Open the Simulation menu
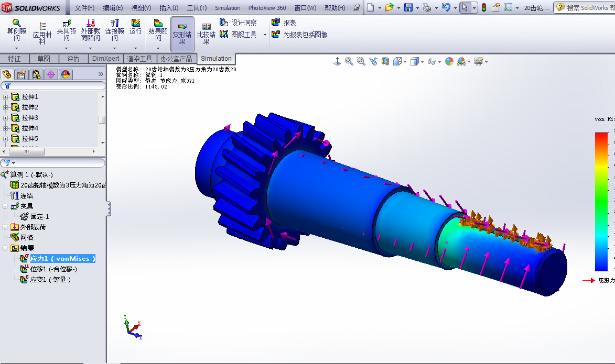615x364 pixels. [x=228, y=8]
